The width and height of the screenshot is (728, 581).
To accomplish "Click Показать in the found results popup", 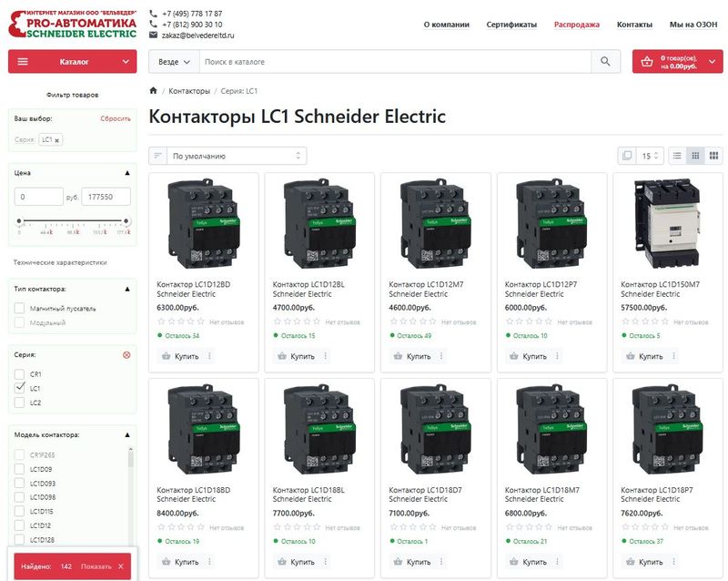I will point(96,566).
